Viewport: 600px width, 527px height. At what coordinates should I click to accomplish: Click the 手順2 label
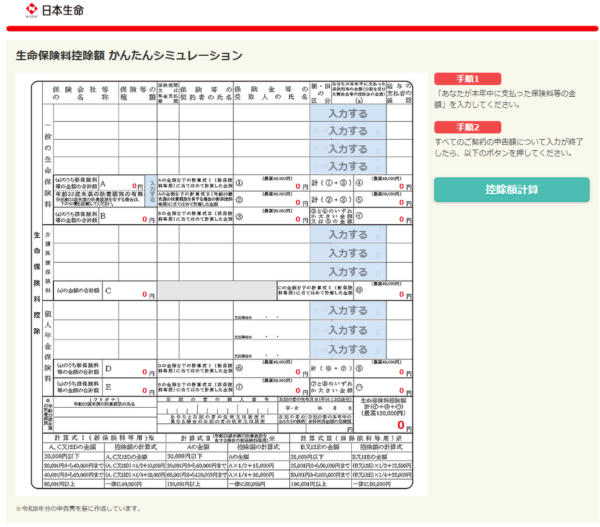pyautogui.click(x=468, y=127)
